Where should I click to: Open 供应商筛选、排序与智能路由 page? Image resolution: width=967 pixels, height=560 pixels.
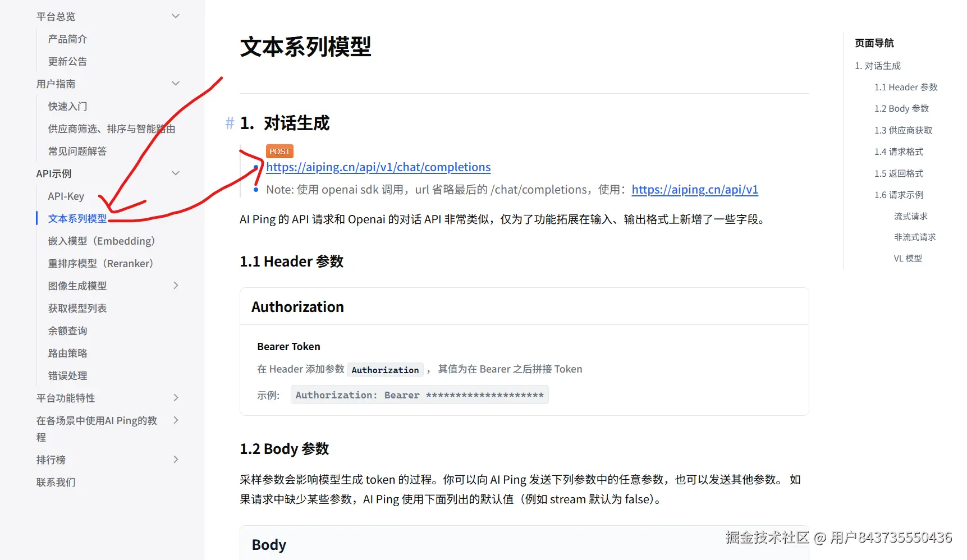click(x=112, y=128)
